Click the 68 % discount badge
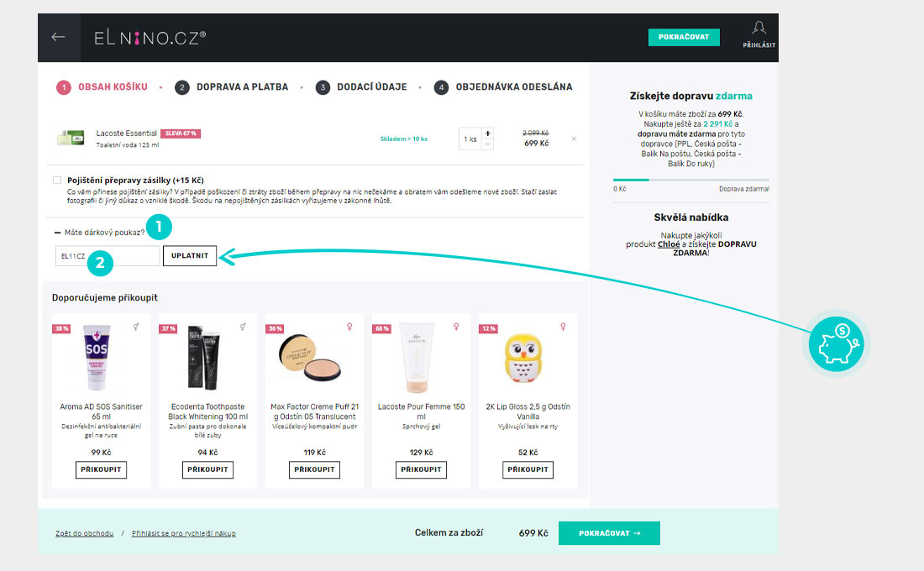This screenshot has width=924, height=571. [x=382, y=329]
